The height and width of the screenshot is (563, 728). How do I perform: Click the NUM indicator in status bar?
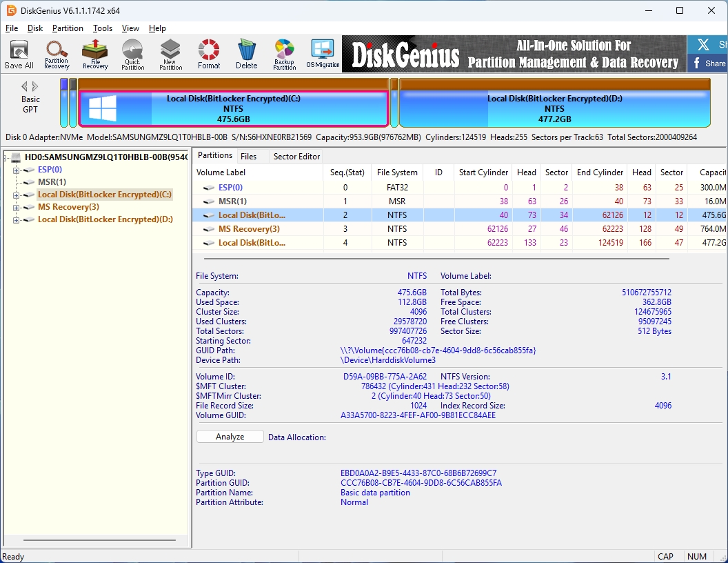(696, 557)
